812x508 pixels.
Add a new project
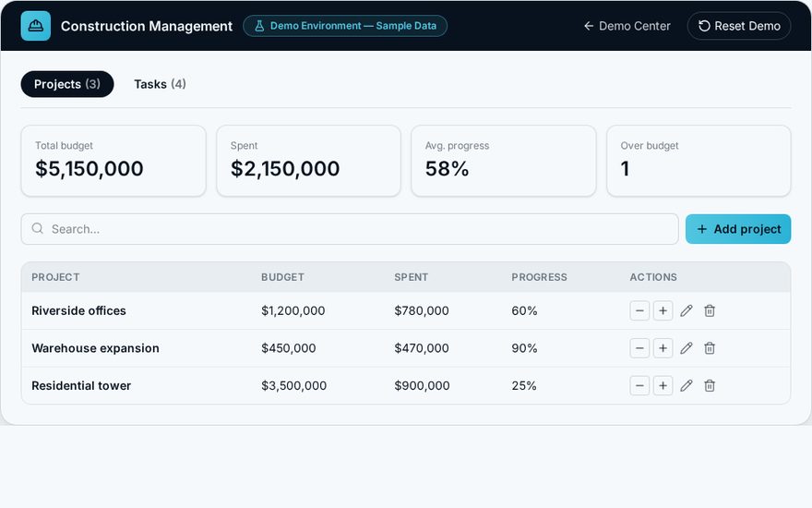click(738, 229)
